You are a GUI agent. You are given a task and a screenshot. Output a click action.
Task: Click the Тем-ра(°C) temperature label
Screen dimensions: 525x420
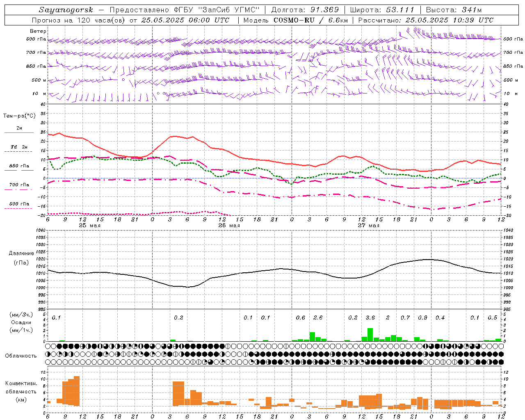(x=19, y=116)
